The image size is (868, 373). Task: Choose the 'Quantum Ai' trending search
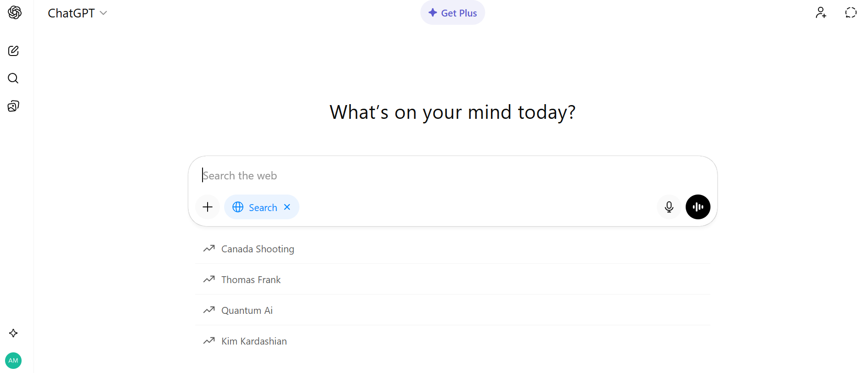point(247,311)
